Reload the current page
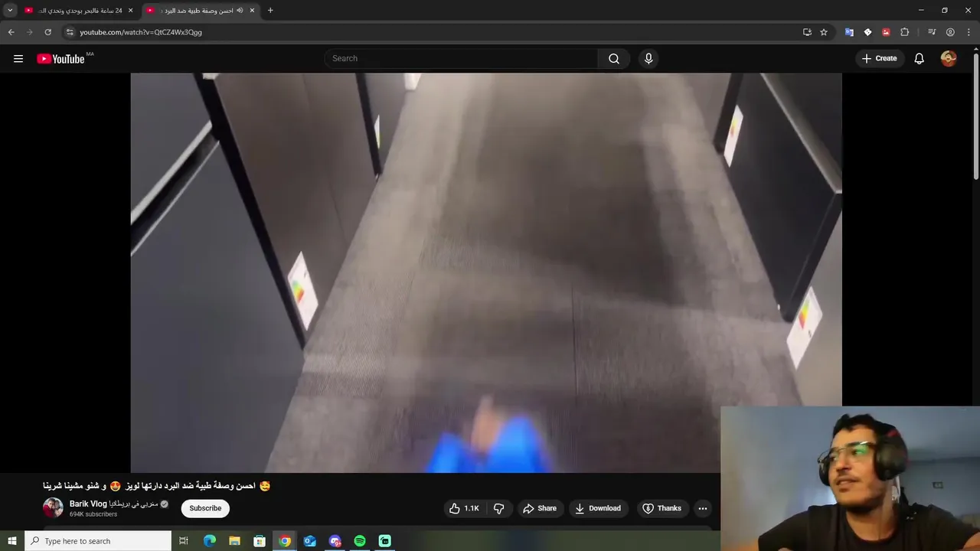The width and height of the screenshot is (980, 551). pos(47,32)
